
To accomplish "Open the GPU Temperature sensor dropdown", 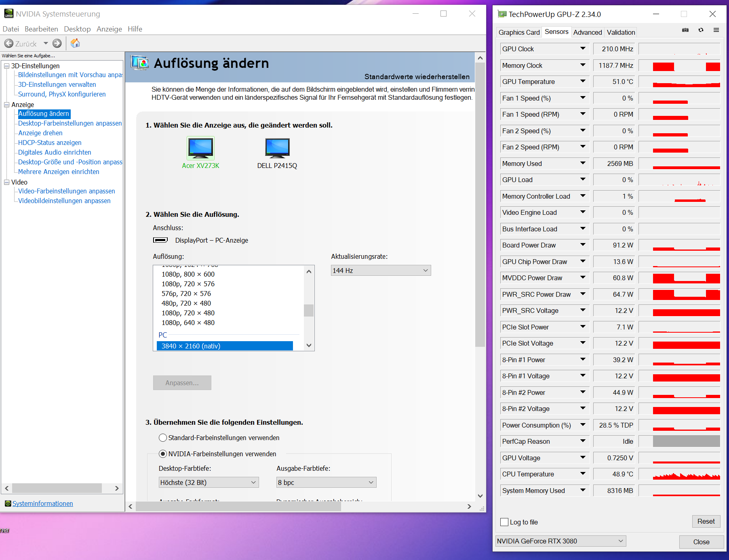I will [583, 82].
